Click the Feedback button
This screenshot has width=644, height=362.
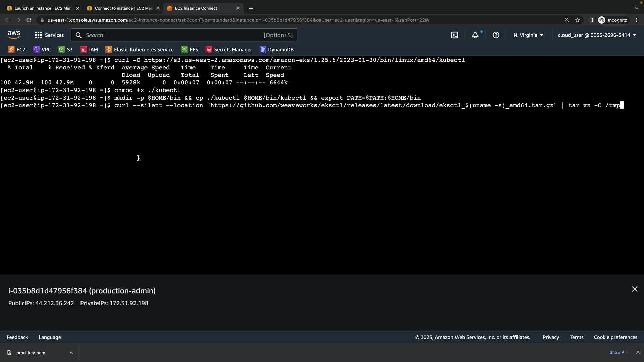[17, 337]
